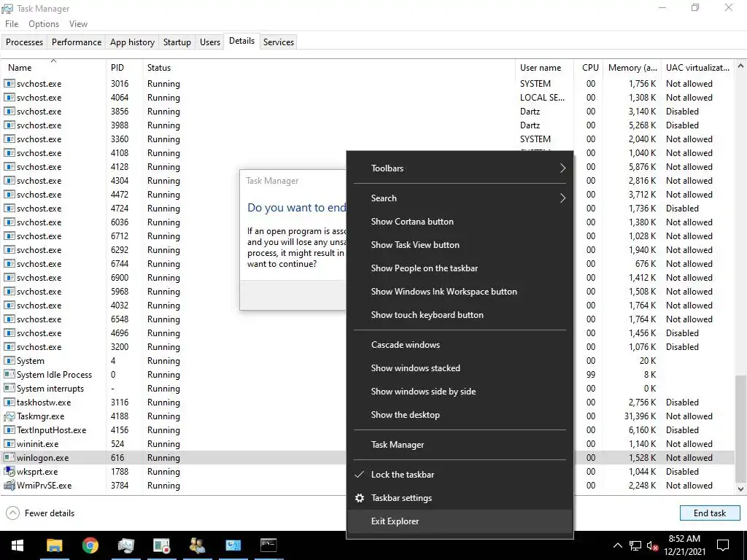Collapse view with Fewer details arrow
The height and width of the screenshot is (560, 747).
13,513
